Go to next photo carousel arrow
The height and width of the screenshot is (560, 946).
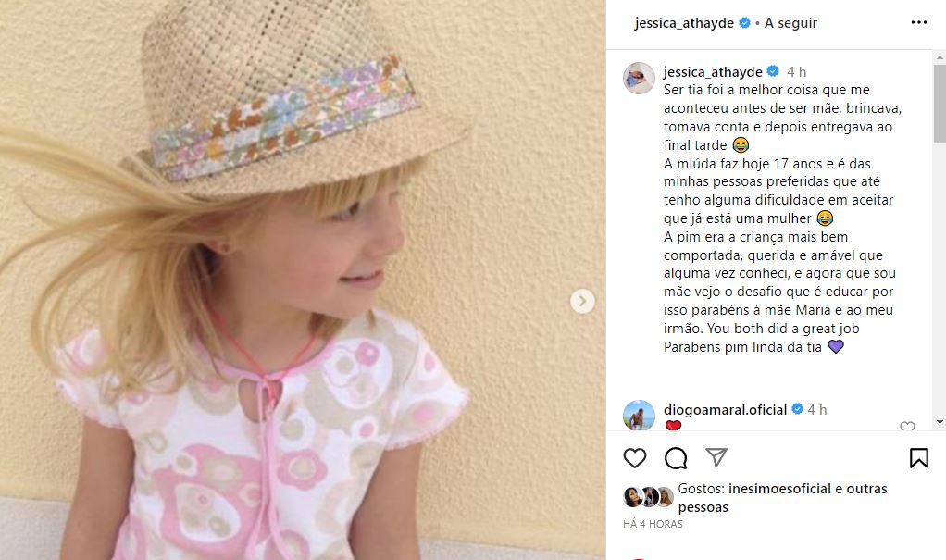point(582,301)
